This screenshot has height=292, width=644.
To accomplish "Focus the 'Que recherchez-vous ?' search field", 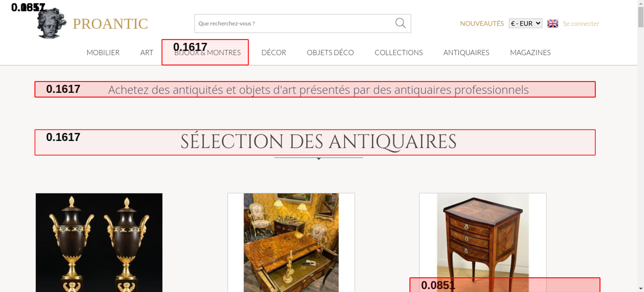I will pyautogui.click(x=293, y=23).
